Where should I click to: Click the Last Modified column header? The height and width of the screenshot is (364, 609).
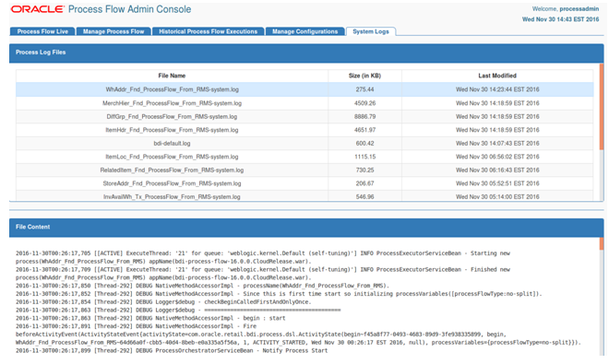(x=497, y=76)
